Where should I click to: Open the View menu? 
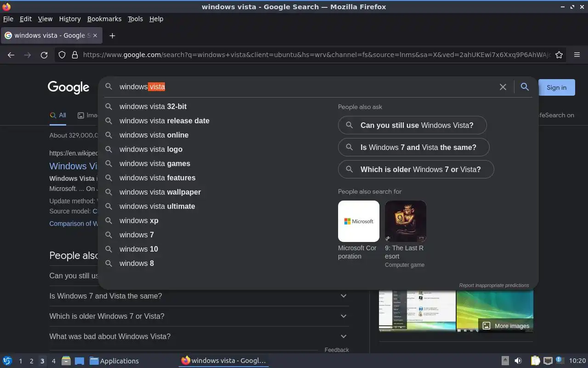[45, 19]
